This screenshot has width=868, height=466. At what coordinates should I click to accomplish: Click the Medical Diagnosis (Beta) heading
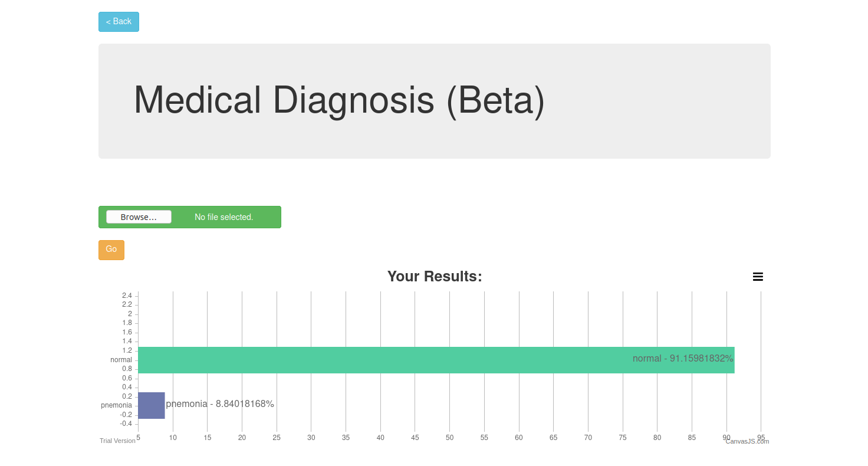click(x=339, y=100)
